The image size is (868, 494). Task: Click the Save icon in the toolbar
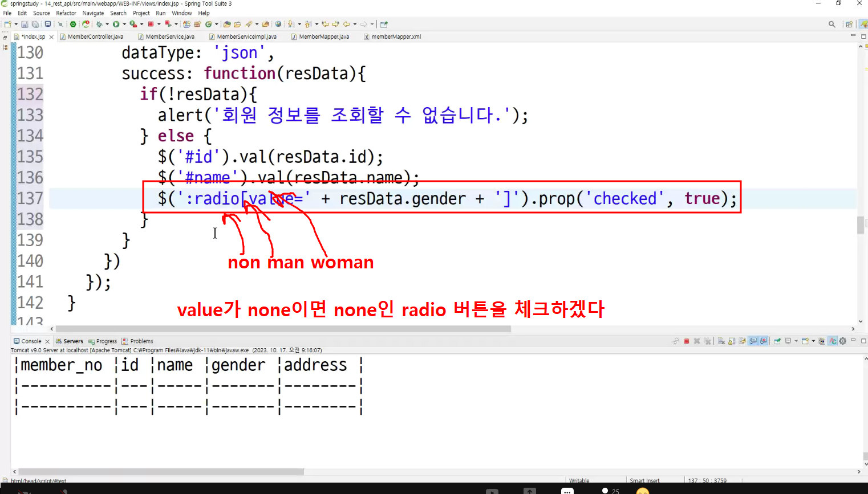point(25,24)
